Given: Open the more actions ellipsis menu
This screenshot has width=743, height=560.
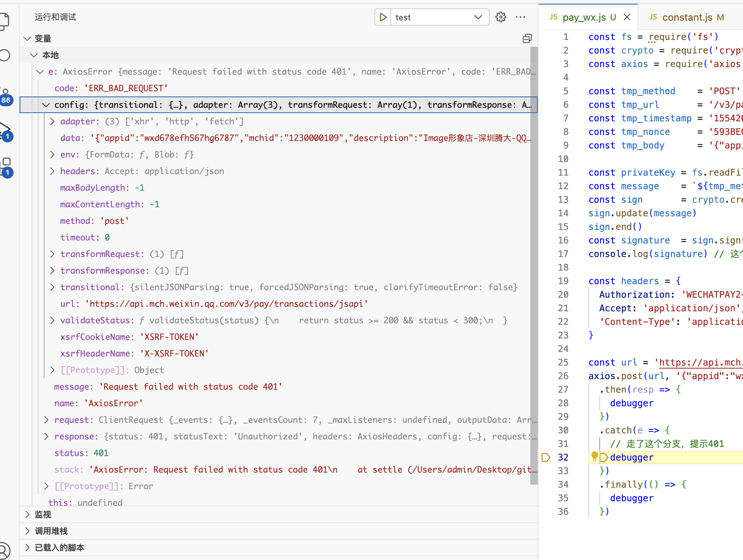Looking at the screenshot, I should click(x=520, y=17).
